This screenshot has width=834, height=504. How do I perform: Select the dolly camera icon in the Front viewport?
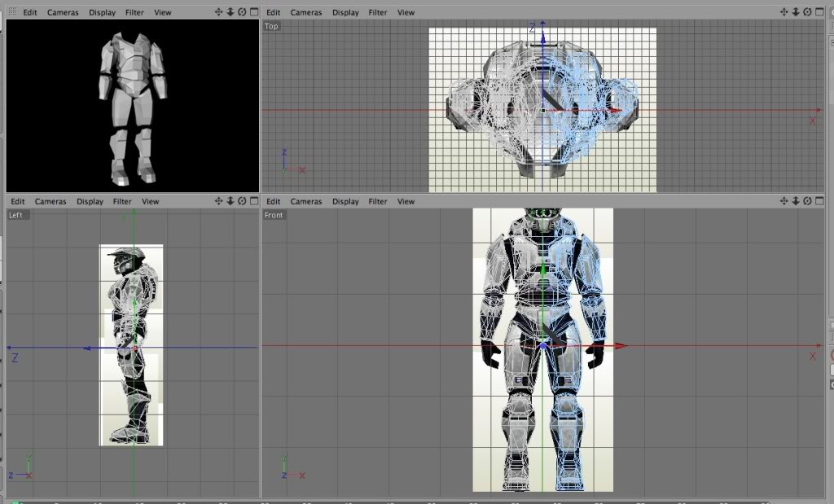pos(796,201)
